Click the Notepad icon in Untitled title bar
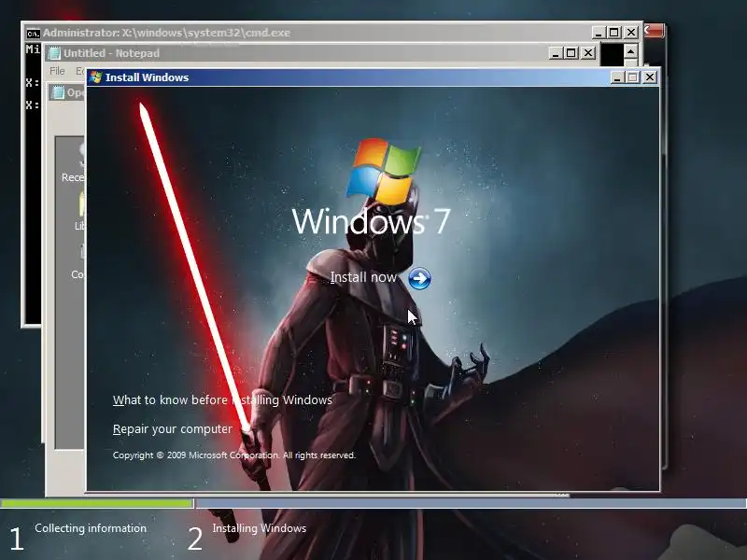Viewport: 747px width, 560px height. point(55,53)
